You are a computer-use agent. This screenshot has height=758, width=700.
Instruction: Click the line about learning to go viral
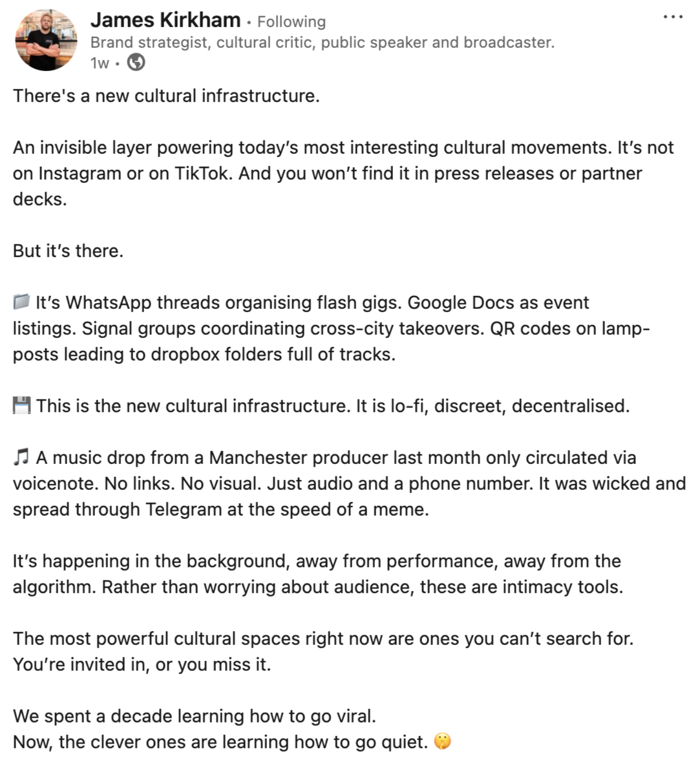pos(195,716)
